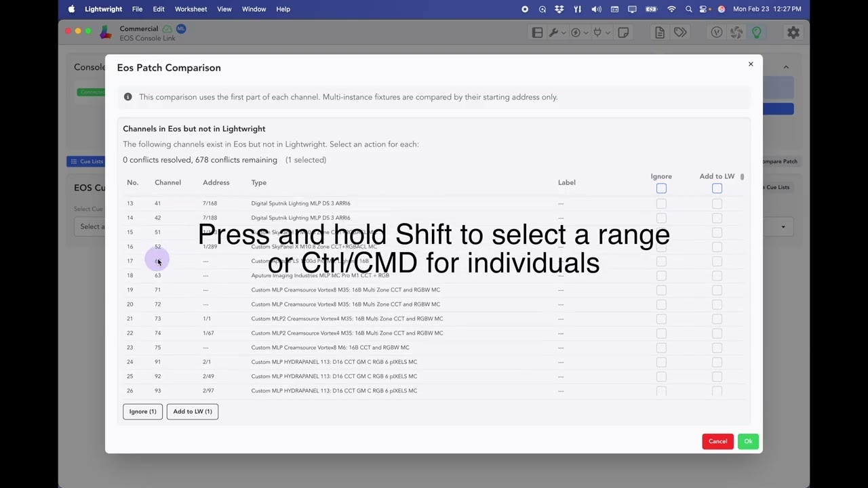Open the Edit menu
This screenshot has width=868, height=488.
159,9
